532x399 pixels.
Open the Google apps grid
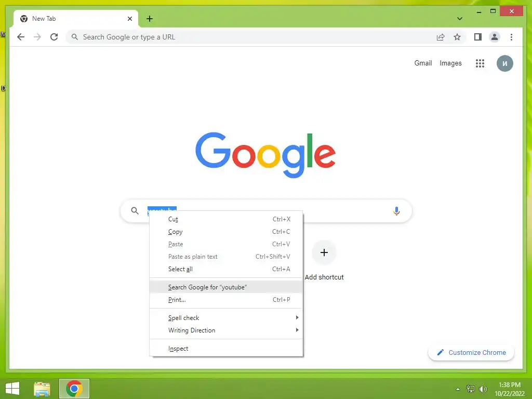tap(480, 63)
